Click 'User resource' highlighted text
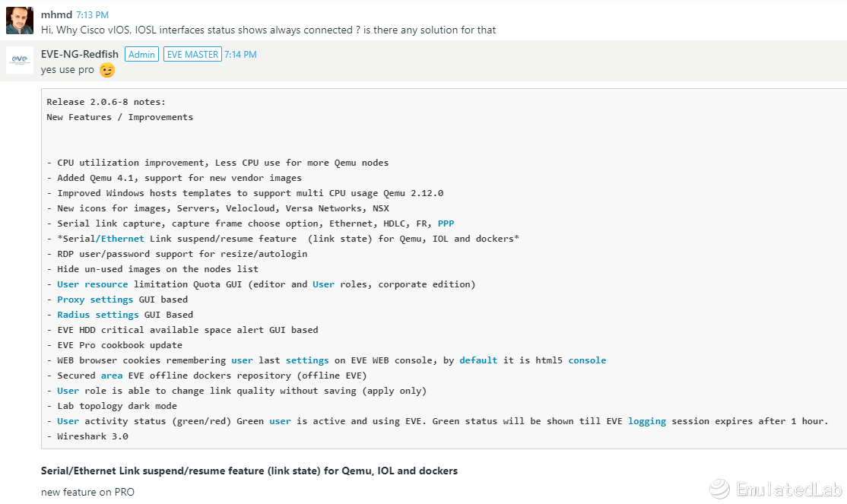Viewport: 847px width, 504px height. 92,284
